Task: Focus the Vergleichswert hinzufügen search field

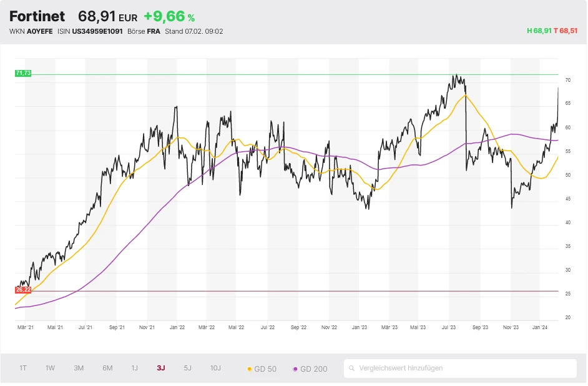Action: click(462, 369)
